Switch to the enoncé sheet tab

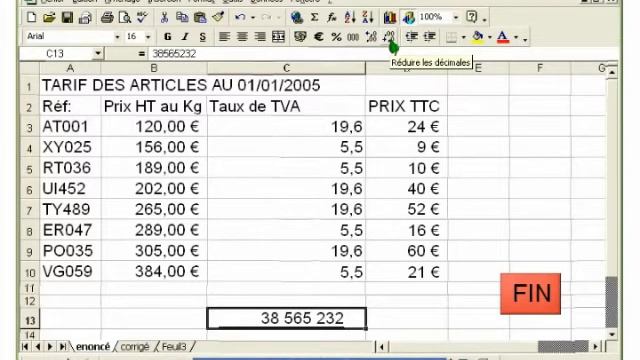pyautogui.click(x=93, y=347)
